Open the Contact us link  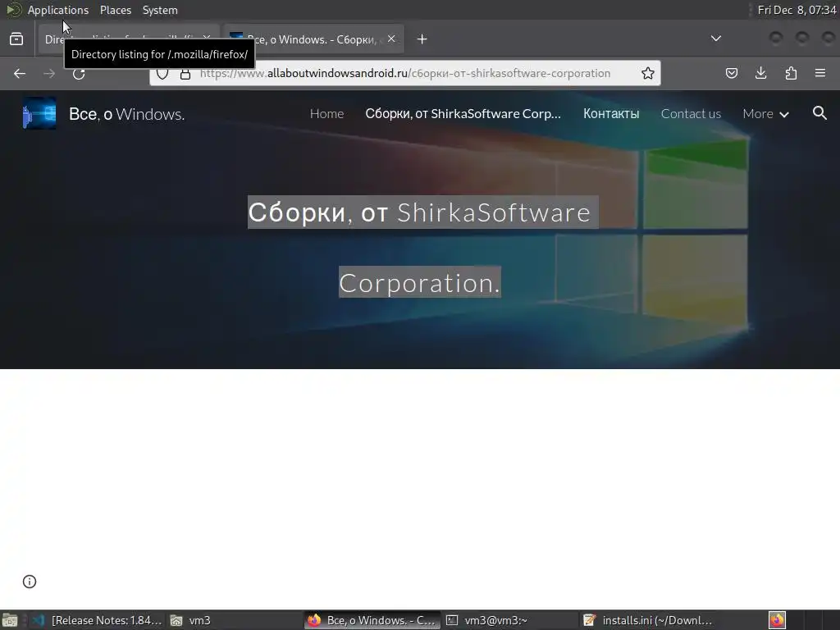[x=691, y=113]
